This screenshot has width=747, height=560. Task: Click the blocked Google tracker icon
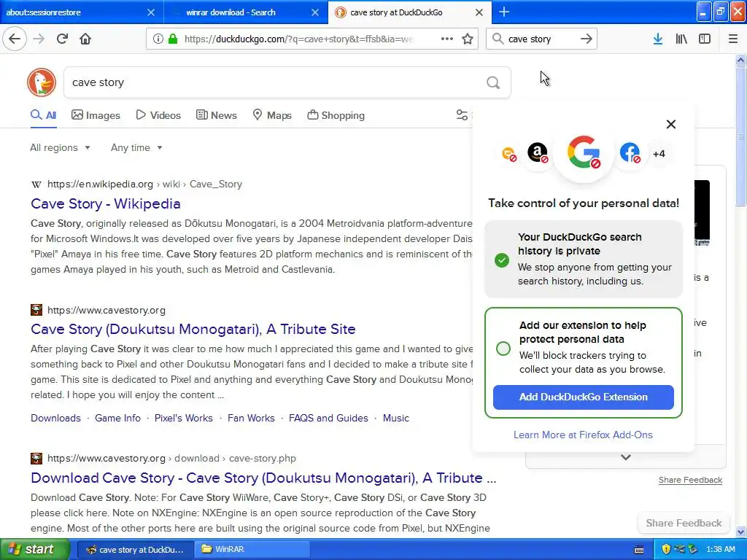584,152
